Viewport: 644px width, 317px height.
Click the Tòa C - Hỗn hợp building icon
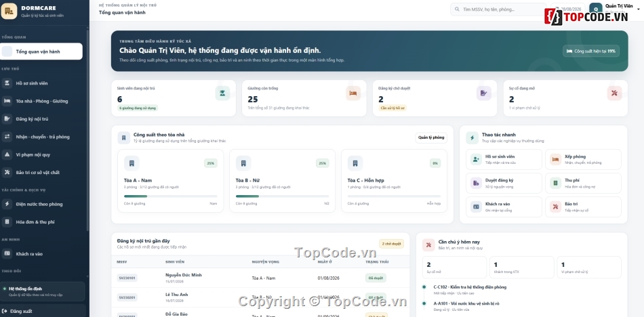point(355,163)
